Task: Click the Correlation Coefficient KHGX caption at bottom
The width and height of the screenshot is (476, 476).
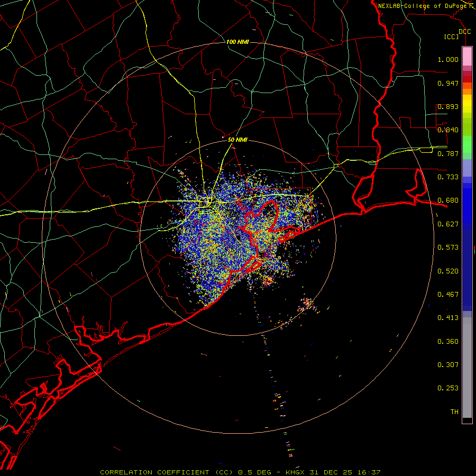Action: pyautogui.click(x=240, y=472)
